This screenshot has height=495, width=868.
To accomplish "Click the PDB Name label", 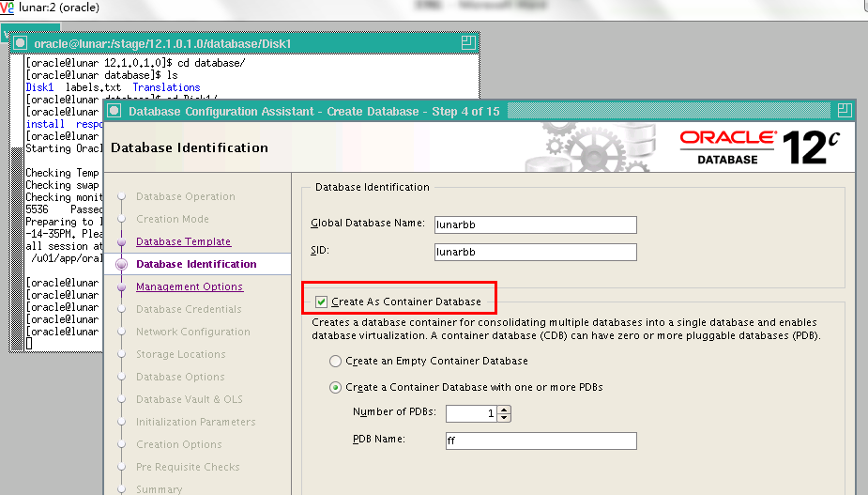I will 379,439.
